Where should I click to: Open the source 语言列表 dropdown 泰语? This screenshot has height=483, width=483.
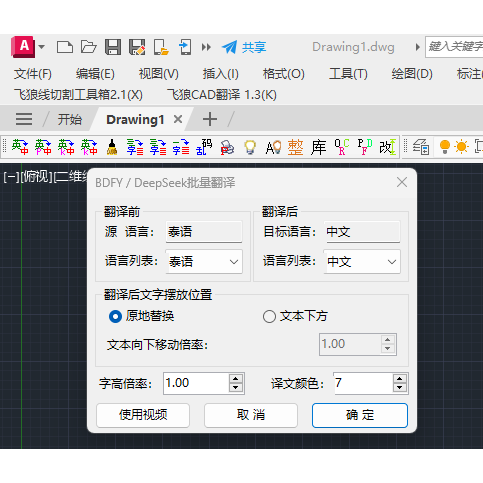[204, 262]
